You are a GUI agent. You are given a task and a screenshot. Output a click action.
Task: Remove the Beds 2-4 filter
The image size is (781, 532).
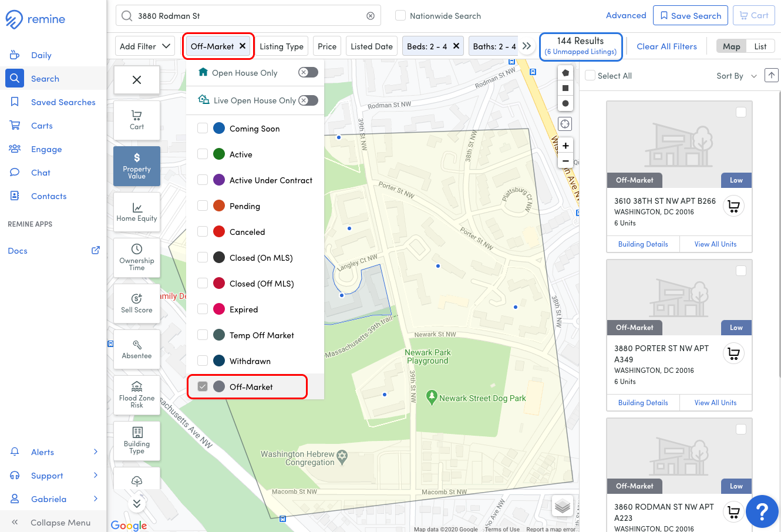(x=456, y=46)
